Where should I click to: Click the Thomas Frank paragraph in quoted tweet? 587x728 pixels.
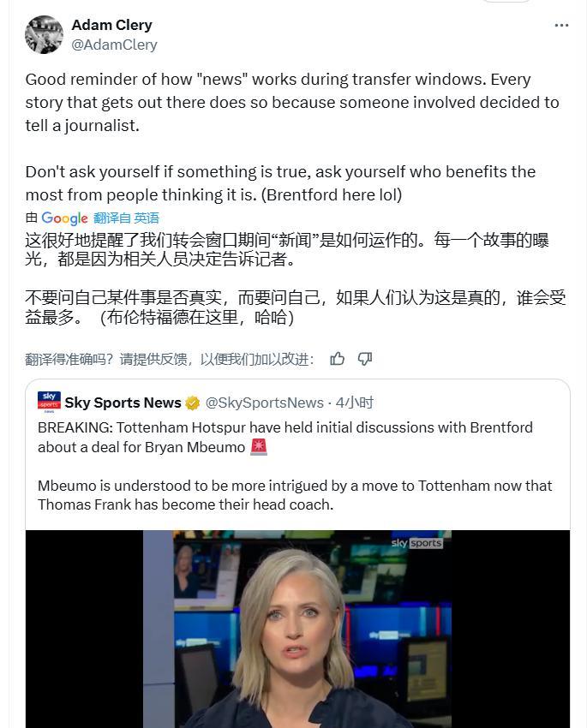coord(295,495)
